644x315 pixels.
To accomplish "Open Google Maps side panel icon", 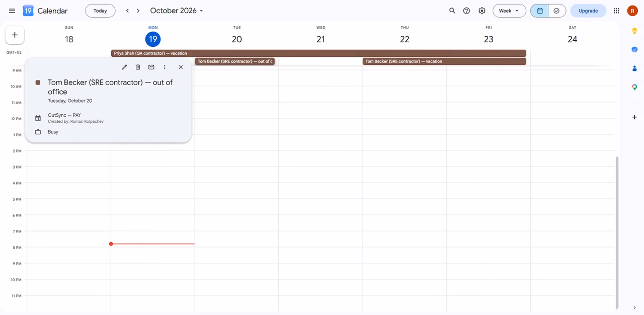I will (x=634, y=87).
